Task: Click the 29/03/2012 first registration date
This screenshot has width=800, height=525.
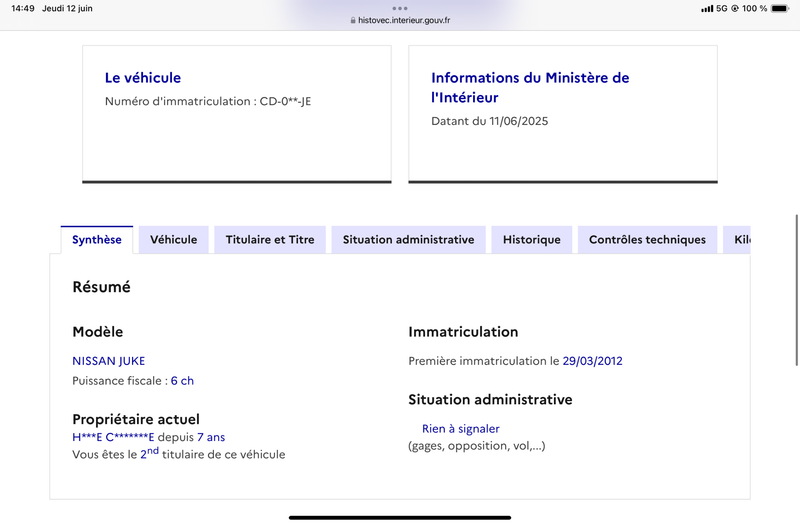Action: click(x=592, y=361)
